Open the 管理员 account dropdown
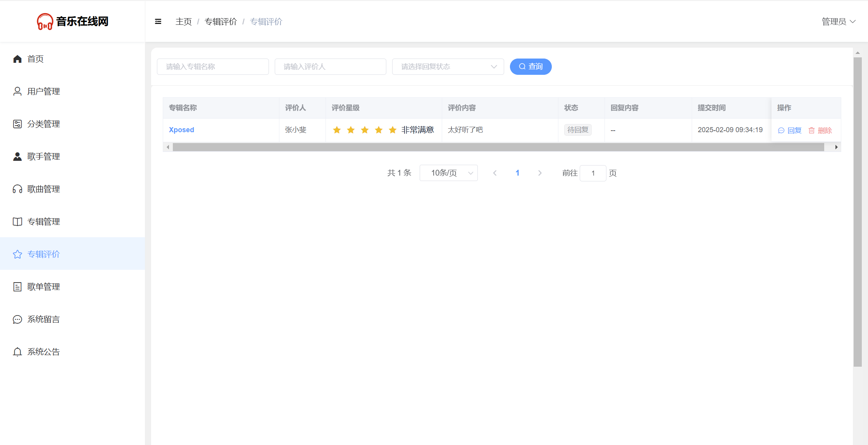This screenshot has height=445, width=868. click(838, 22)
